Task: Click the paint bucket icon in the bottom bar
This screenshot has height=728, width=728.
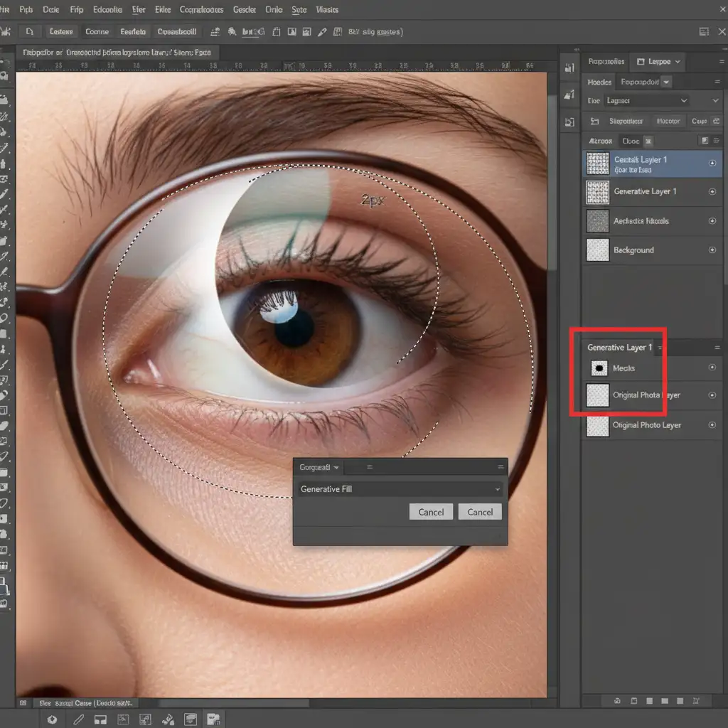Action: click(x=168, y=719)
